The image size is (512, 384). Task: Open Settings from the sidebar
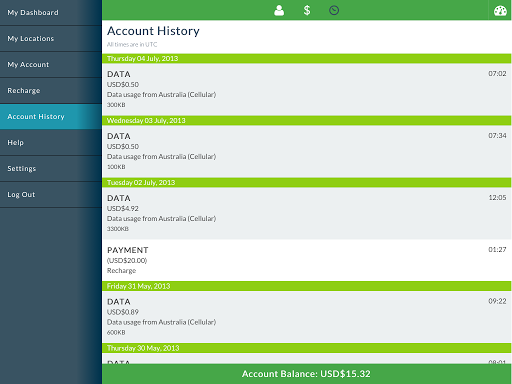click(51, 169)
